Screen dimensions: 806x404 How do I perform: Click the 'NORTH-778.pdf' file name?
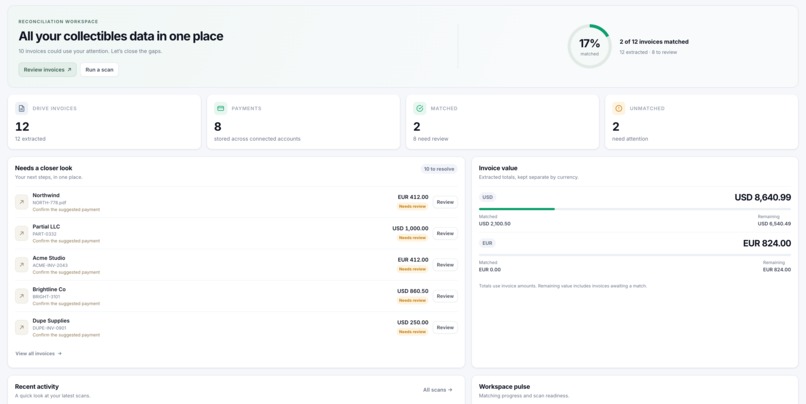49,203
